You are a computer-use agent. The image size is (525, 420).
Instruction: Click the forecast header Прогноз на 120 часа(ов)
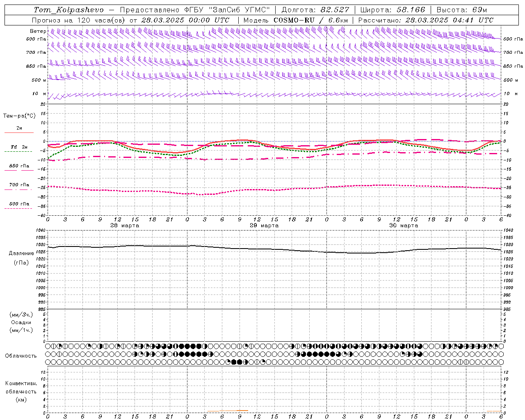click(x=79, y=20)
